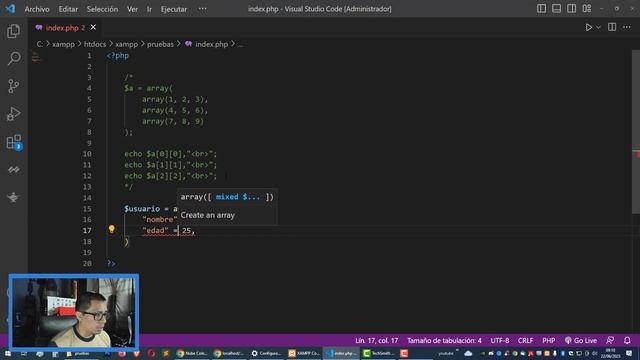Click the index.php breadcrumb
The height and width of the screenshot is (360, 640).
point(211,44)
